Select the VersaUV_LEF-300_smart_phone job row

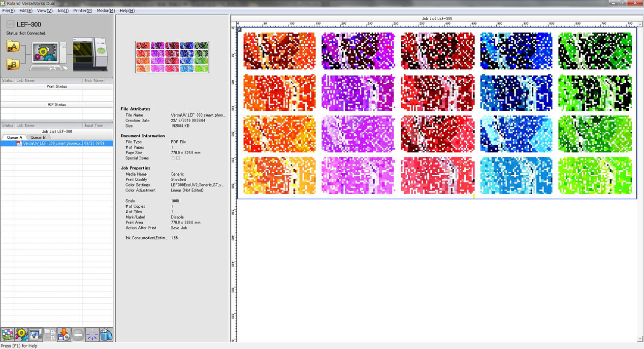pos(53,143)
